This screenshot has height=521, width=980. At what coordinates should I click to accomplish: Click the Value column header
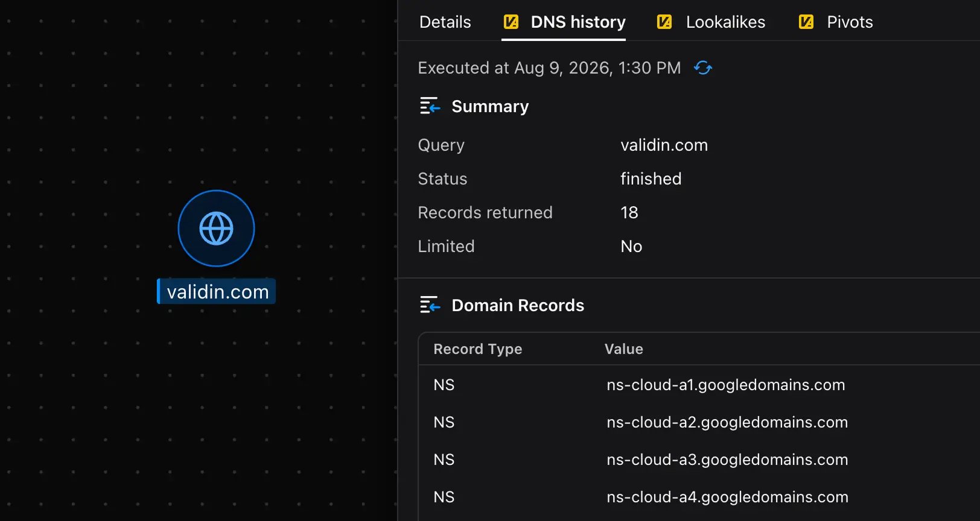pos(624,349)
